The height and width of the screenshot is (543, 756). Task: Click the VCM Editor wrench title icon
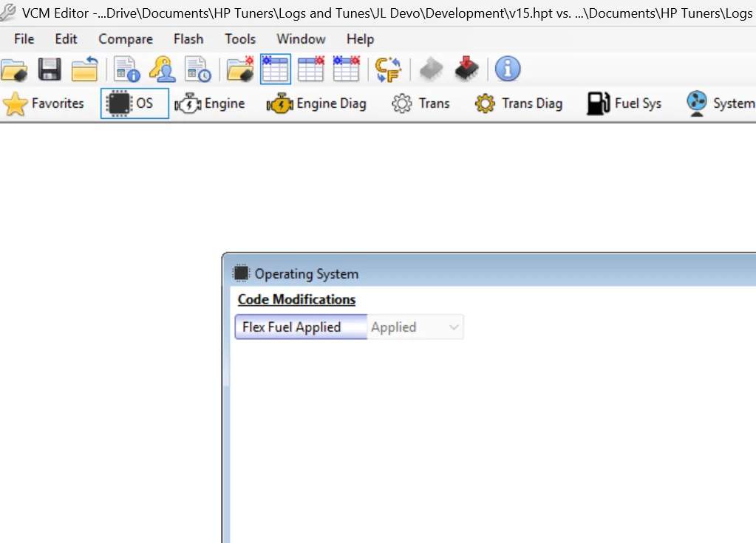(x=7, y=12)
